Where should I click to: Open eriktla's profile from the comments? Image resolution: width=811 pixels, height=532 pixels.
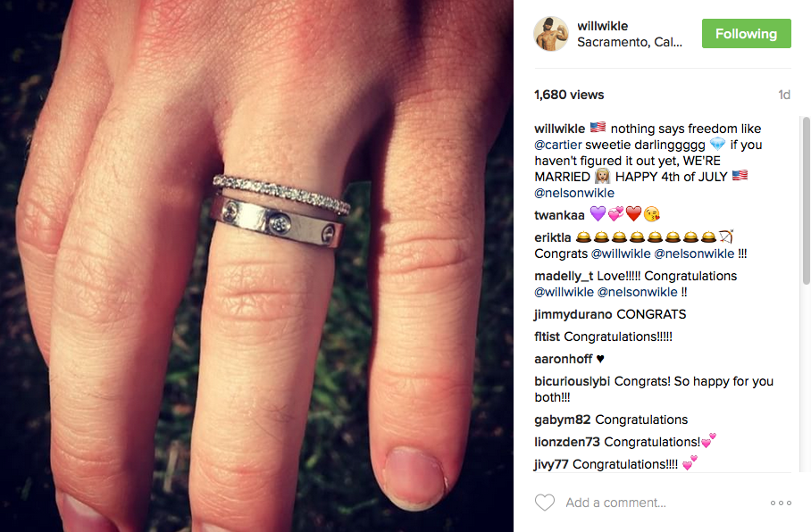[552, 237]
